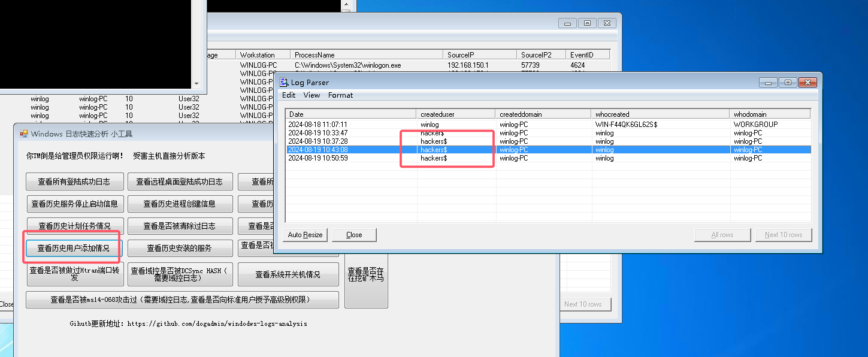The height and width of the screenshot is (357, 868).
Task: Click the Log Parser title bar icon
Action: [284, 82]
